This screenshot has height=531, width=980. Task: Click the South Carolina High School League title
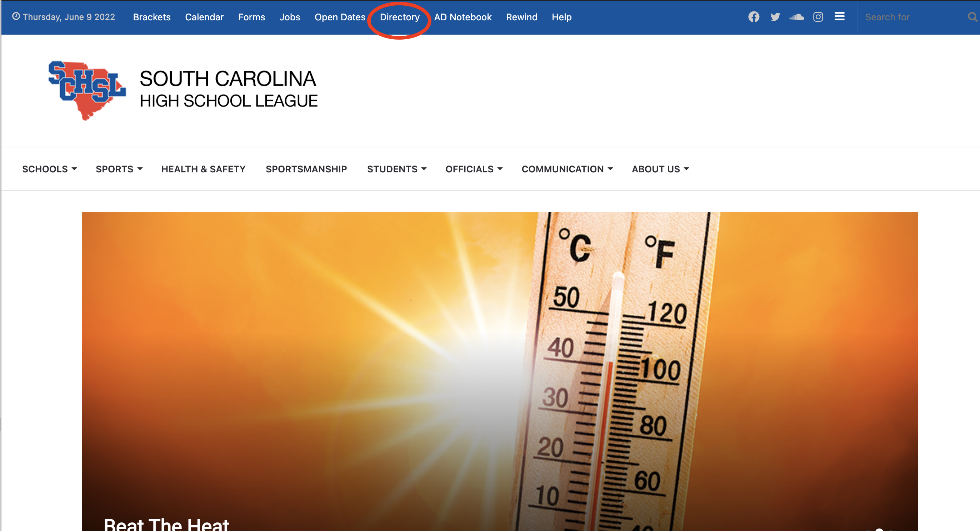pos(228,89)
